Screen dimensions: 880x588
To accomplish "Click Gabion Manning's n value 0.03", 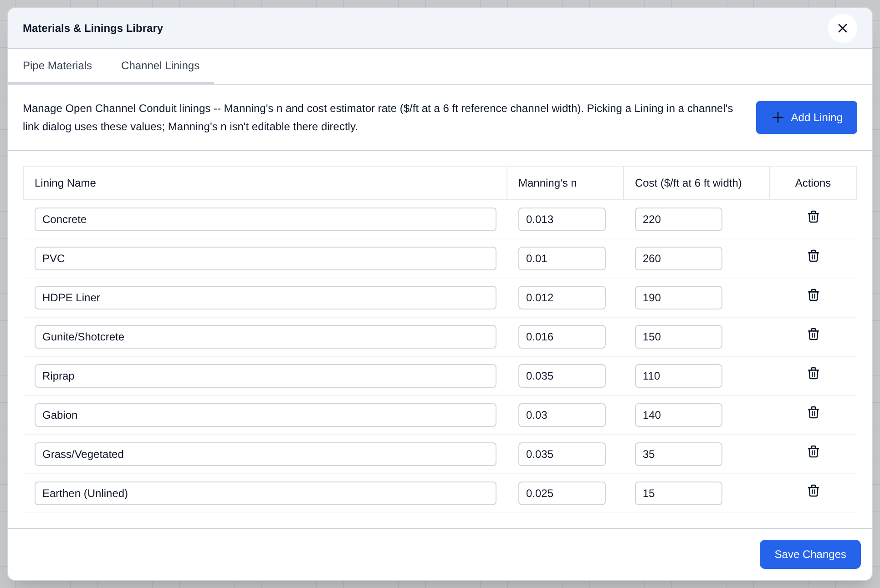I will (562, 415).
